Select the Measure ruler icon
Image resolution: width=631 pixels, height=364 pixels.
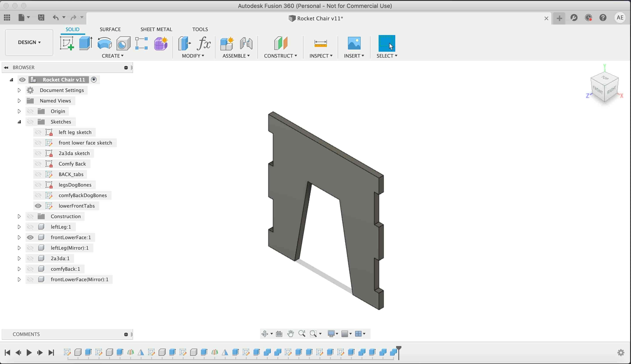320,43
